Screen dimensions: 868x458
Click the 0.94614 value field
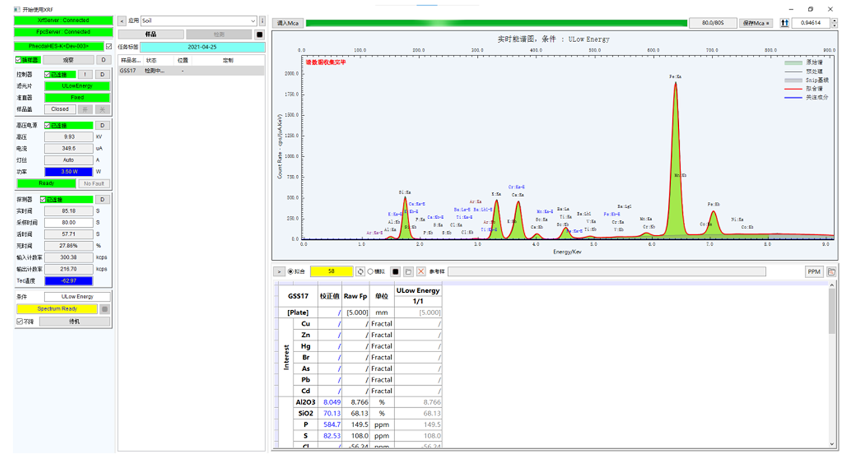811,23
